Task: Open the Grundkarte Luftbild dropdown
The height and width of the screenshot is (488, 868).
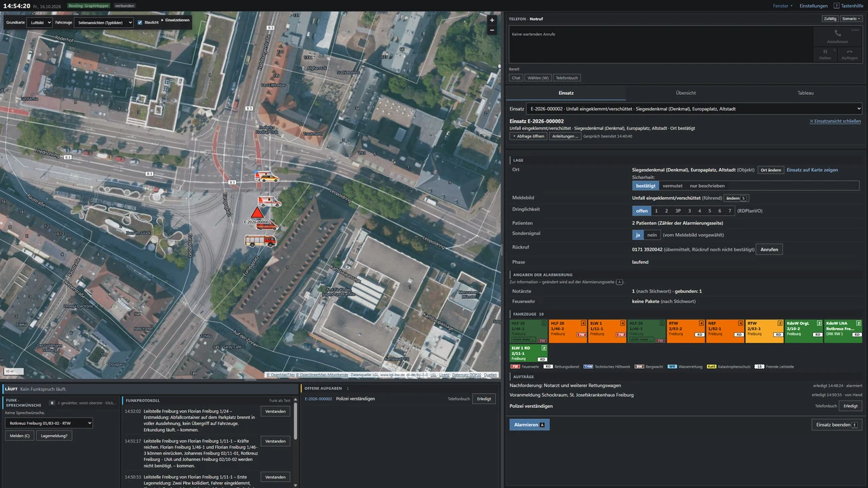Action: [x=39, y=22]
